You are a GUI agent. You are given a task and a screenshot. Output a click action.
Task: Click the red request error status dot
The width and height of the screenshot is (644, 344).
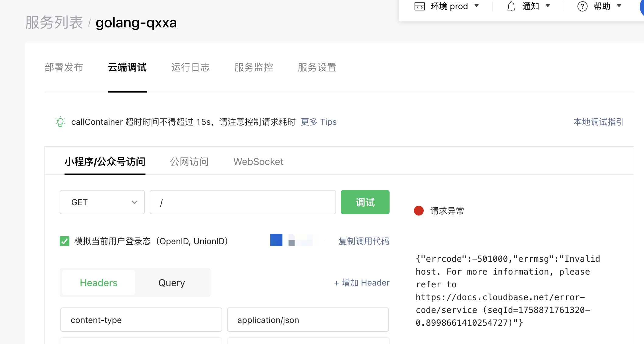pyautogui.click(x=419, y=211)
